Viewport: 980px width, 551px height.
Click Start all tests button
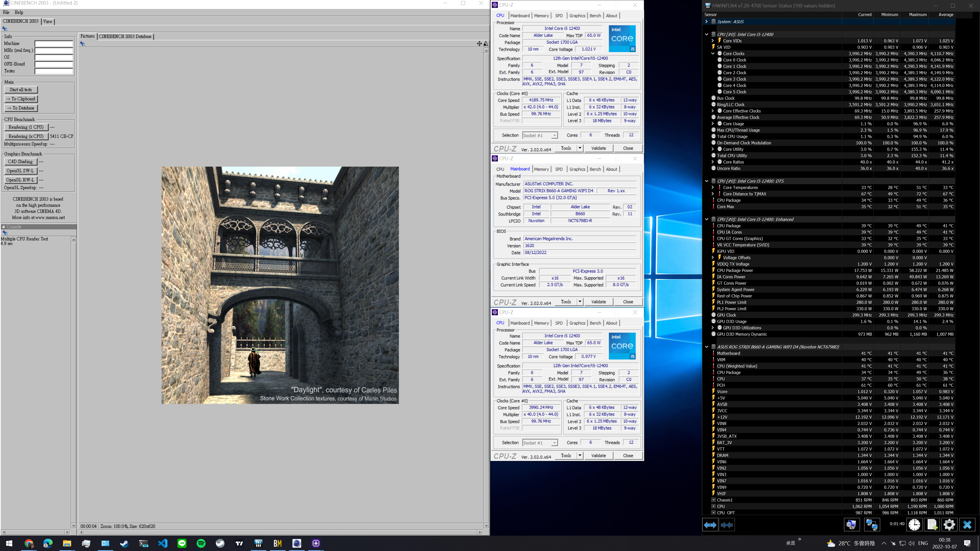(21, 90)
